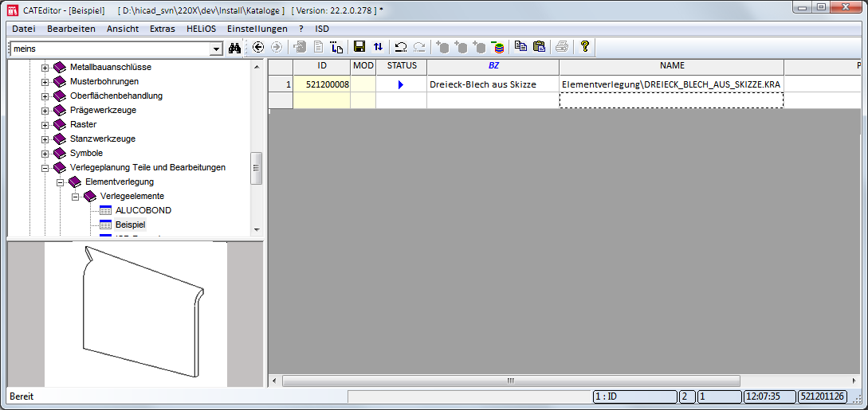Open the ? help menu
This screenshot has width=868, height=410.
click(x=301, y=29)
